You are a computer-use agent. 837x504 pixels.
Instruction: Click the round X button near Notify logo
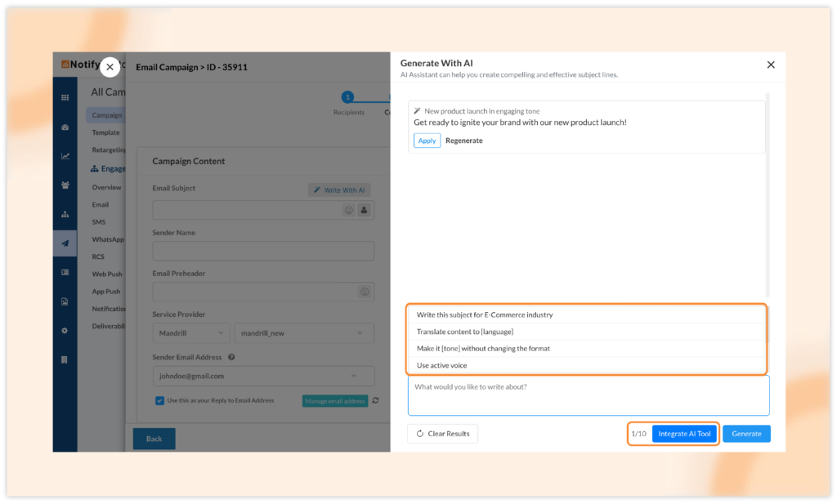[x=110, y=67]
